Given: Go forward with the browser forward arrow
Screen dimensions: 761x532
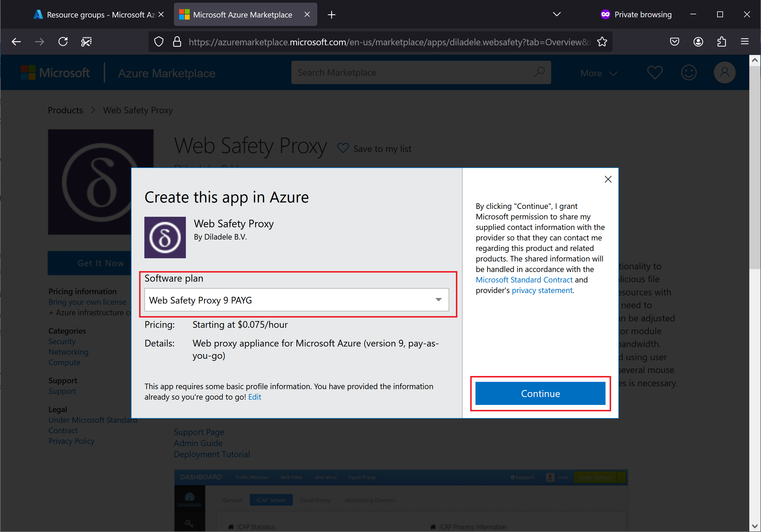Looking at the screenshot, I should [x=39, y=42].
